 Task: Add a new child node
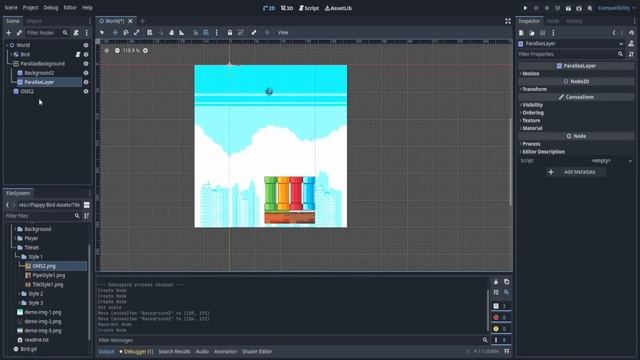coord(9,33)
